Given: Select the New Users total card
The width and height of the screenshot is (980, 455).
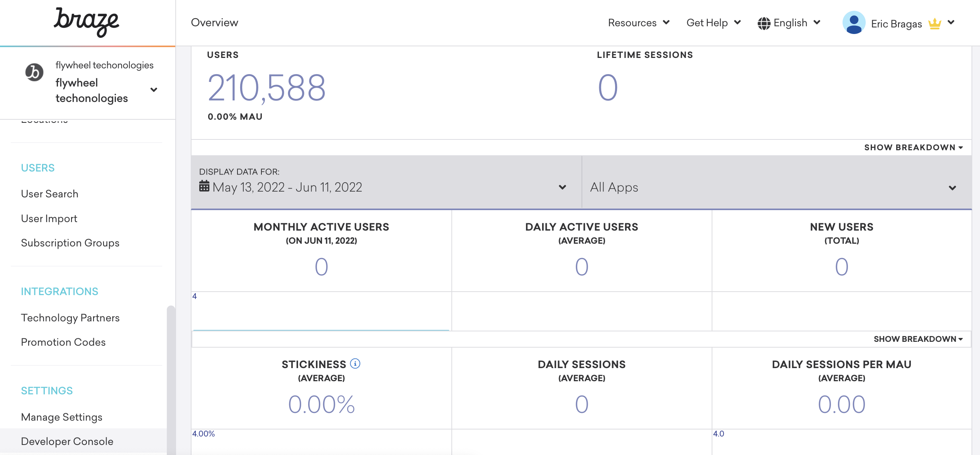Looking at the screenshot, I should [x=842, y=251].
